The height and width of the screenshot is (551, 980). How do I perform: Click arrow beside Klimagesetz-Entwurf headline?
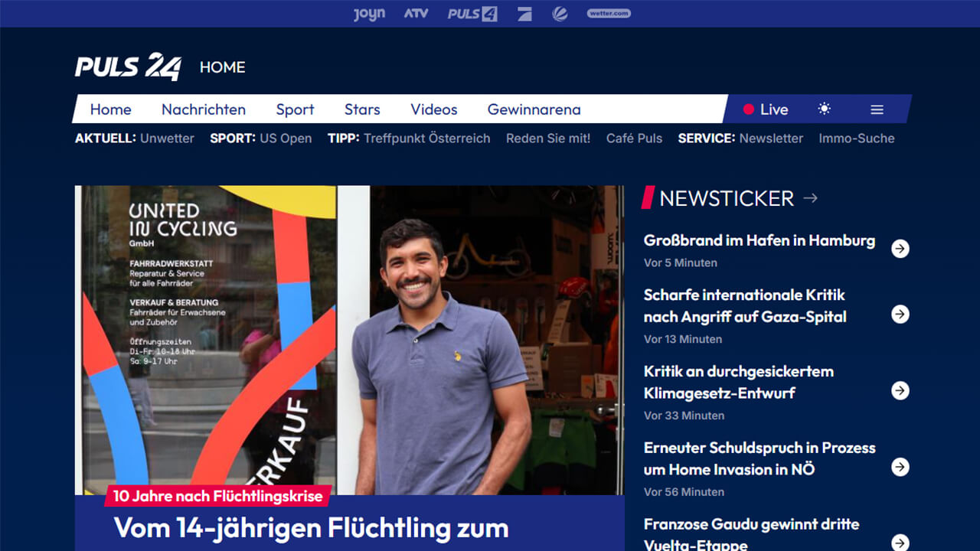(900, 390)
